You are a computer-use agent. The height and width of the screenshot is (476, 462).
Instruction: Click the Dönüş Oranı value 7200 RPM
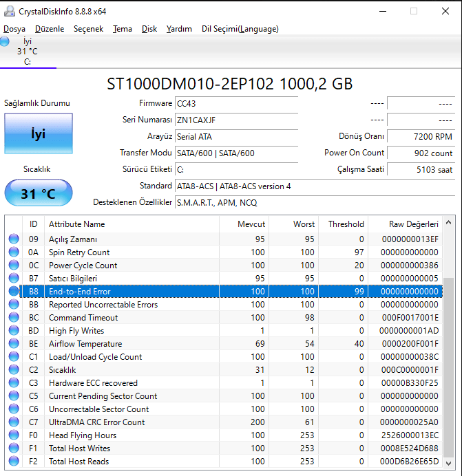coord(421,137)
